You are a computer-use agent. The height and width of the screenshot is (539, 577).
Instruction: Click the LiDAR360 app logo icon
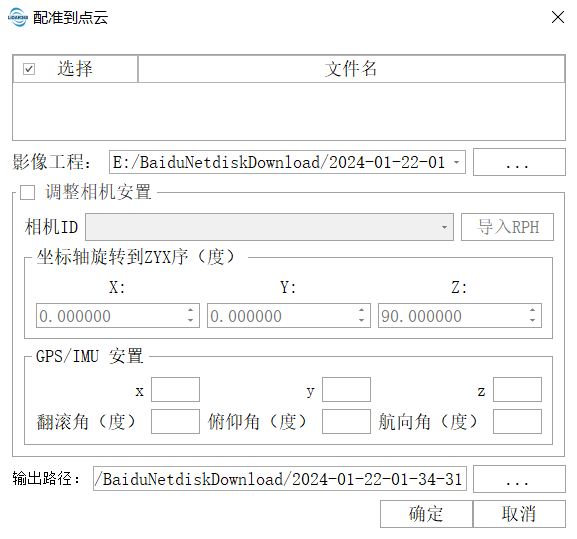[x=18, y=17]
